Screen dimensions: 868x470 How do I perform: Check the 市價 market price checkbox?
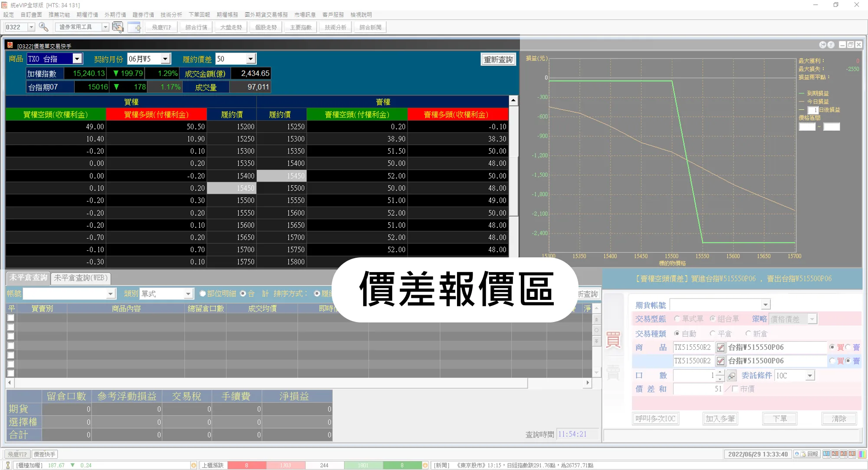735,389
